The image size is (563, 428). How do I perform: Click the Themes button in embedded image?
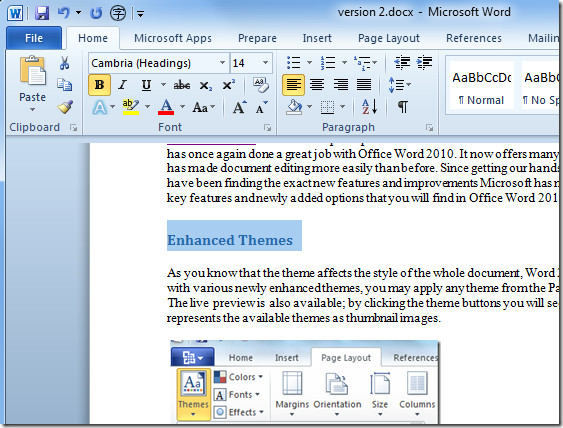[x=193, y=394]
